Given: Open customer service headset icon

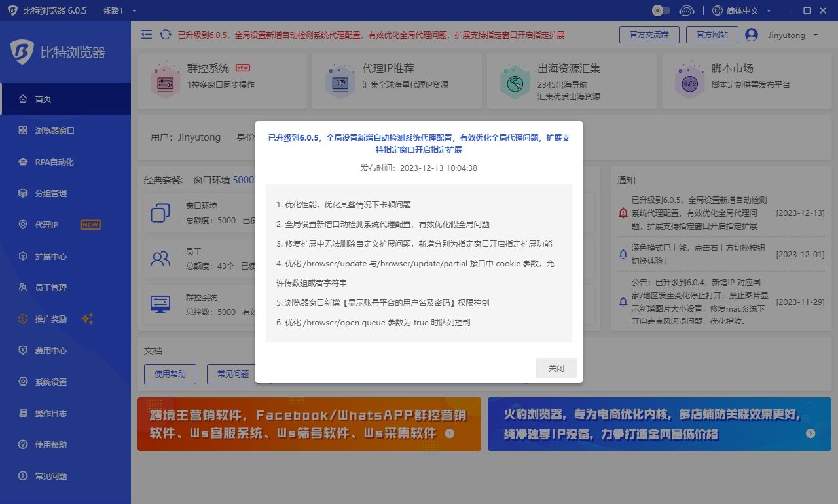Looking at the screenshot, I should (x=686, y=10).
